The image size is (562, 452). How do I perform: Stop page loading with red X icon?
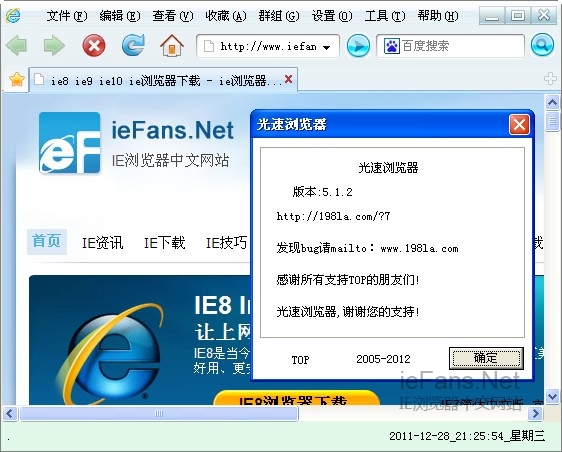coord(94,46)
